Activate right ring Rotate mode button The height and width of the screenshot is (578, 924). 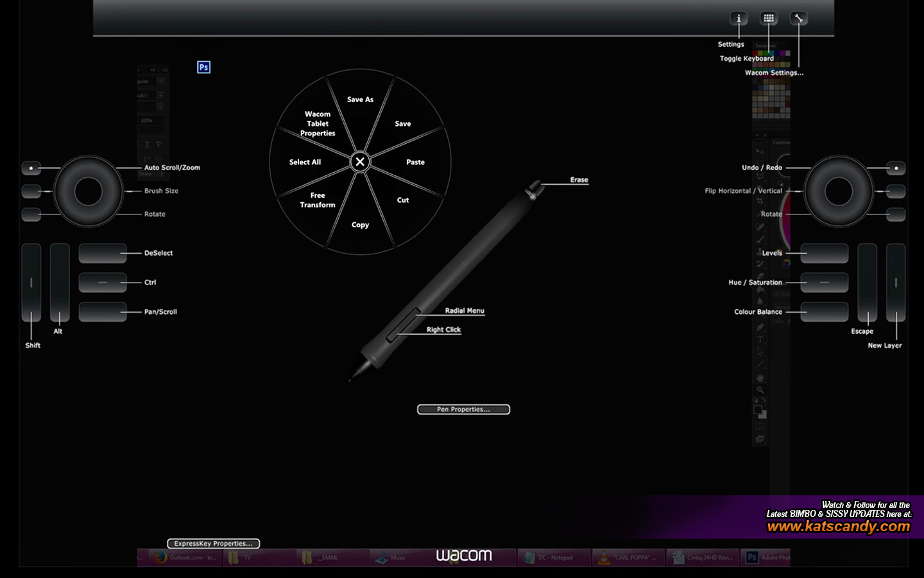(x=896, y=215)
